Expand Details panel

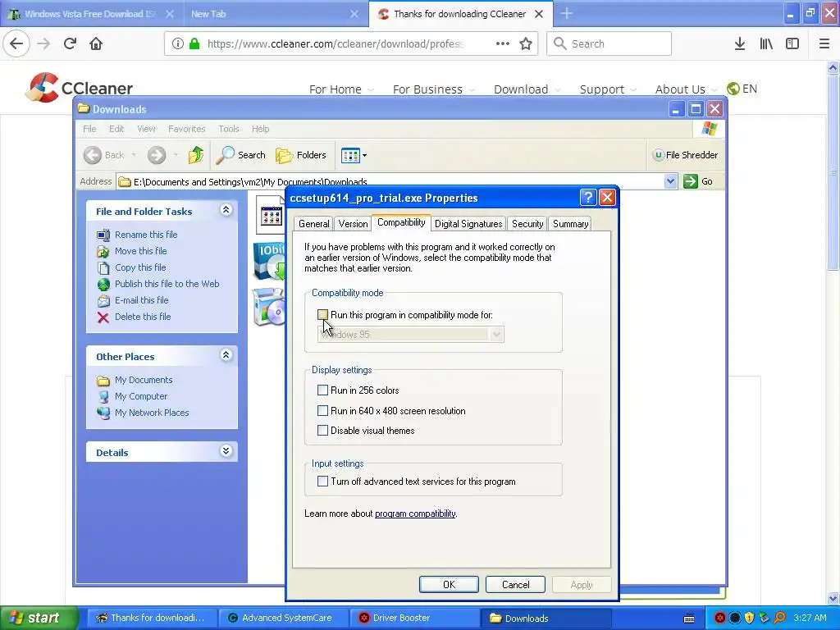click(226, 451)
